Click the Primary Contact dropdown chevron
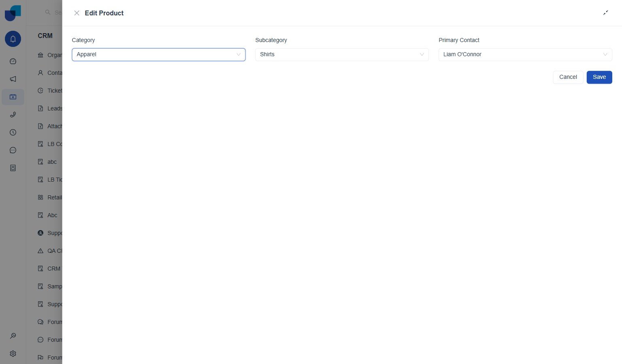Viewport: 622px width, 364px height. click(605, 55)
